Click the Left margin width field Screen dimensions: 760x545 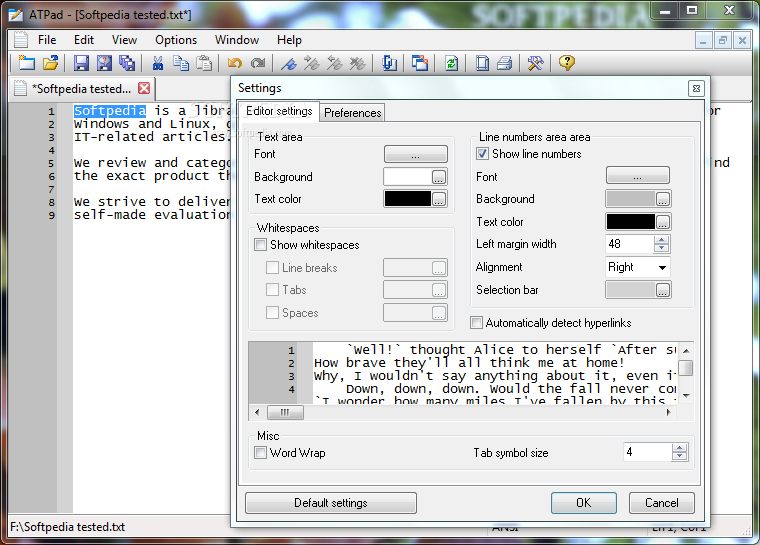pyautogui.click(x=630, y=244)
